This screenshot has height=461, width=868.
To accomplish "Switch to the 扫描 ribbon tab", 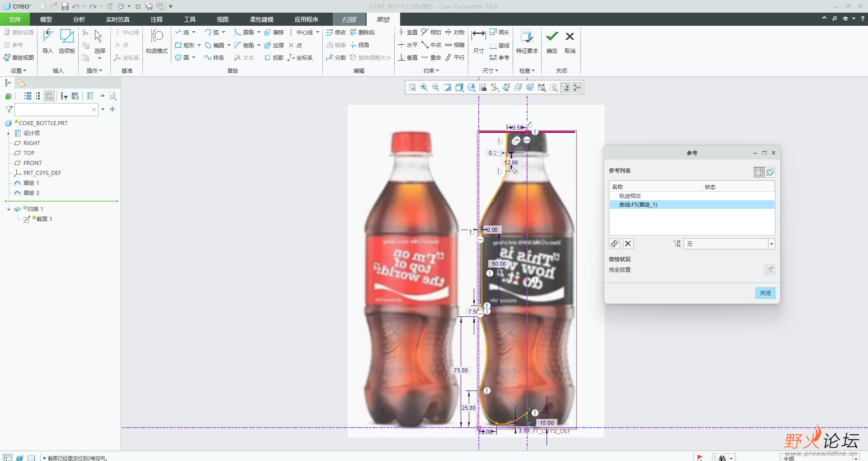I will click(349, 19).
